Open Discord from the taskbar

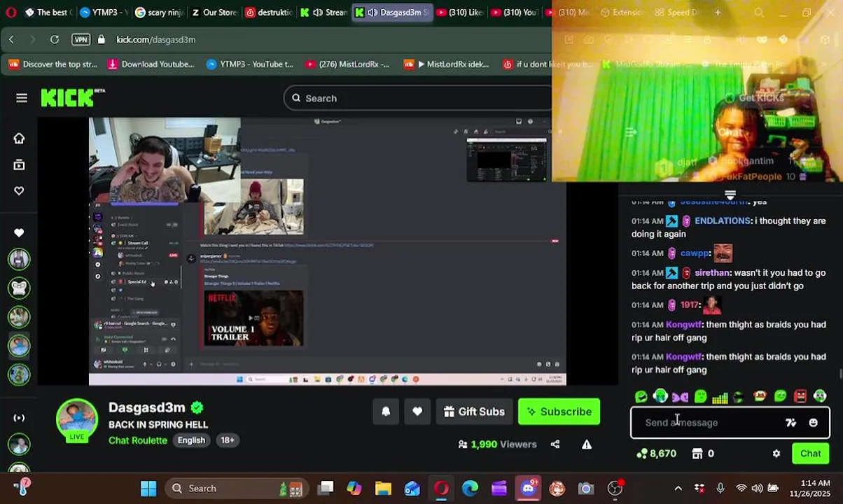528,488
